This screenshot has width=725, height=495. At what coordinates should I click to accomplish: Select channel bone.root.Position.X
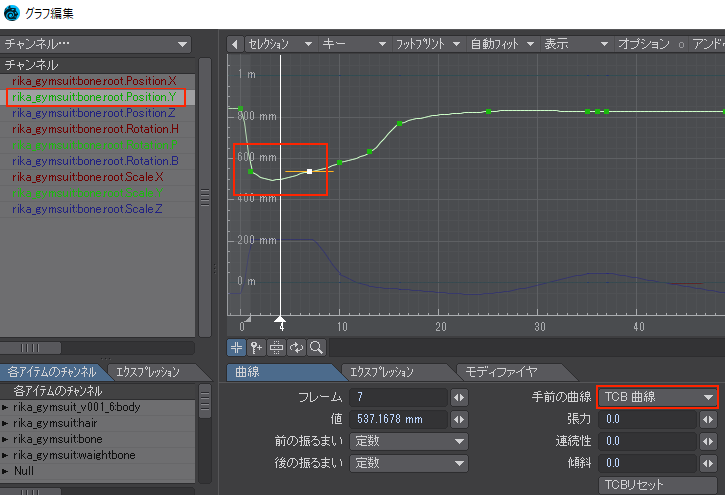97,81
